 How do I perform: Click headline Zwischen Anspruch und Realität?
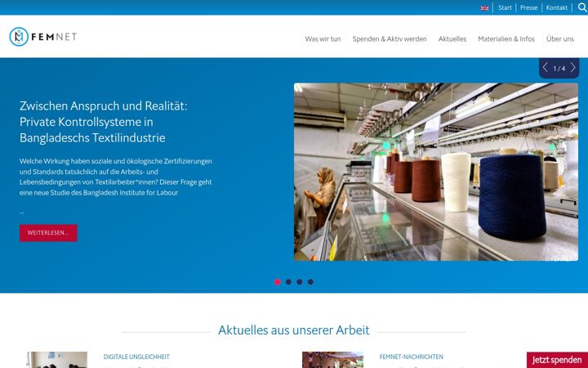point(103,122)
